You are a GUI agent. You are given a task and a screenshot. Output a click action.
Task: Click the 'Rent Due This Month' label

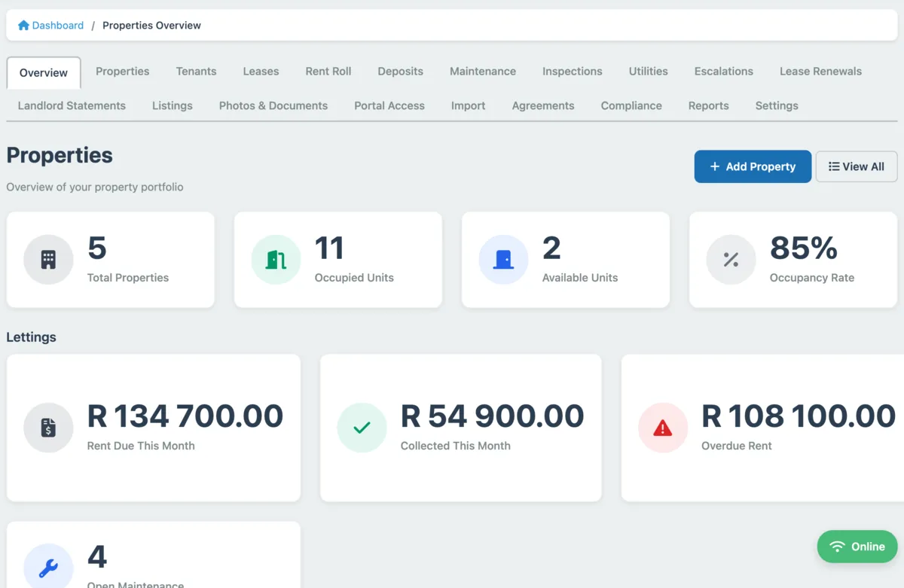tap(141, 446)
